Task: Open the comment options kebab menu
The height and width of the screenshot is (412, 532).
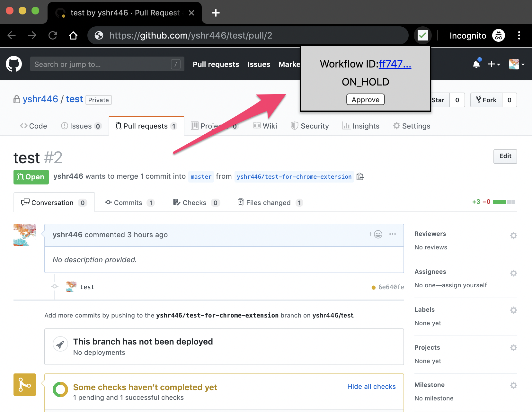Action: (x=392, y=235)
